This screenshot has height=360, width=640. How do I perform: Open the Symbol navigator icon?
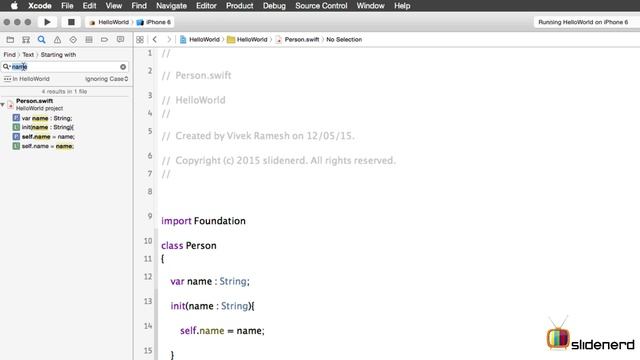26,40
